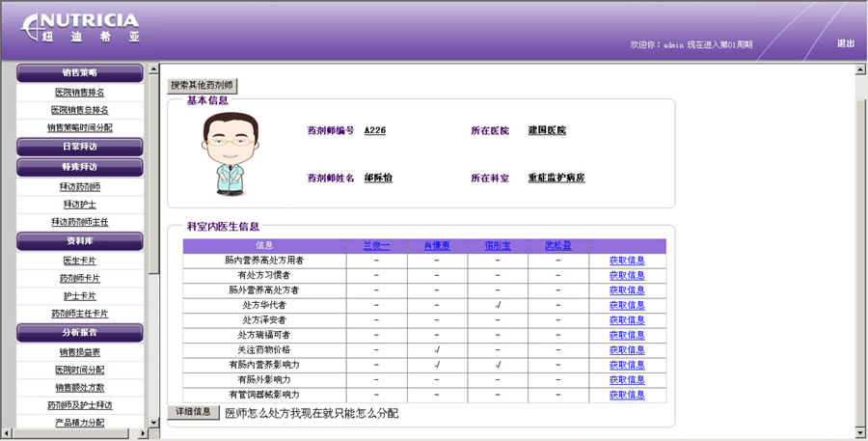Image resolution: width=868 pixels, height=441 pixels.
Task: Toggle the 分析报告 sidebar section
Action: pyautogui.click(x=80, y=332)
